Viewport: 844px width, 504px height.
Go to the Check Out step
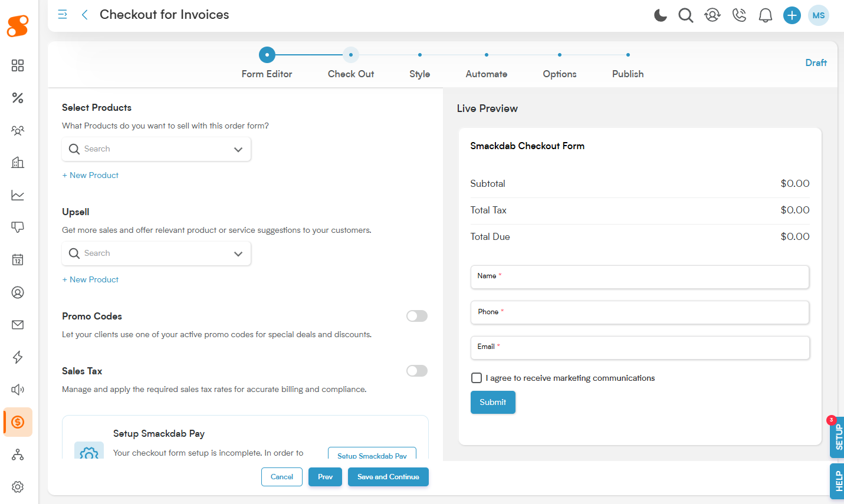coord(351,64)
